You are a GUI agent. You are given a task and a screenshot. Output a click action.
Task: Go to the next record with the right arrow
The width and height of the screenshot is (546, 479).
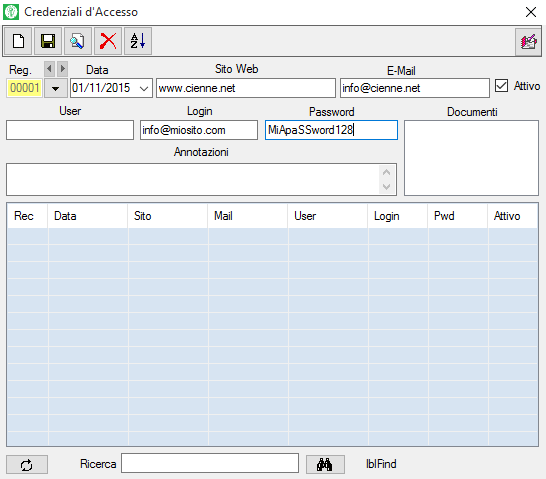[62, 69]
